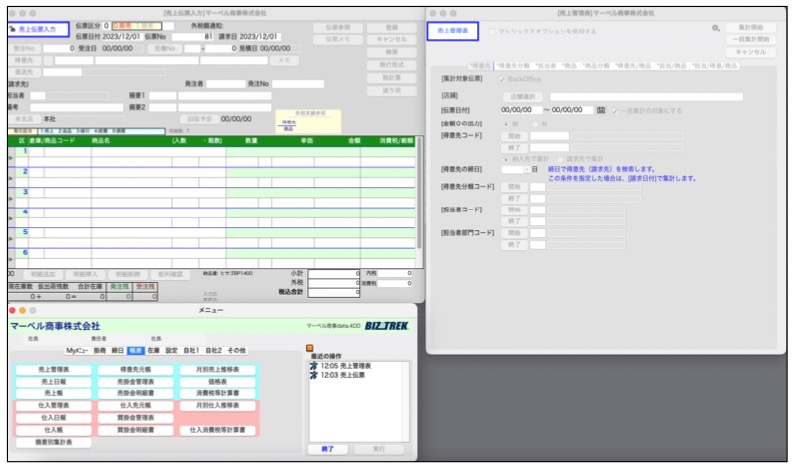This screenshot has height=470, width=795.
Task: Select the 納入先で集計 radio button
Action: point(505,157)
